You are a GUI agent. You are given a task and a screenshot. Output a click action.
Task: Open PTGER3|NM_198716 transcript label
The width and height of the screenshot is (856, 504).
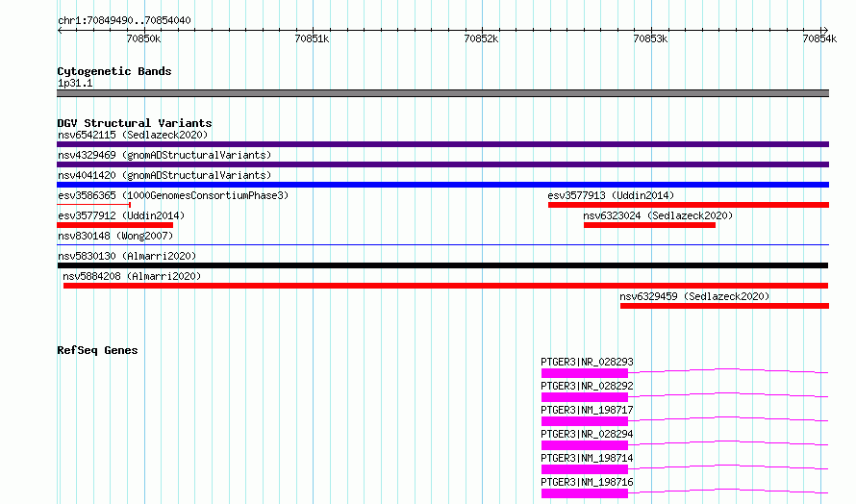pyautogui.click(x=587, y=482)
